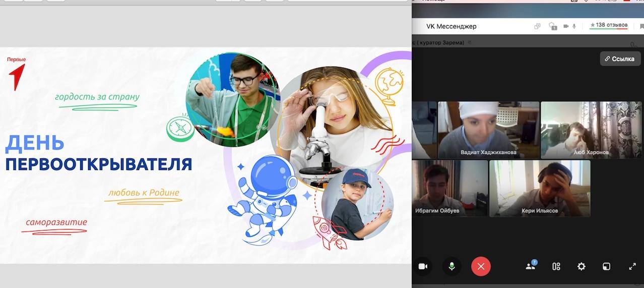Open the Вадиат Хаджиханова video tile

(x=488, y=130)
